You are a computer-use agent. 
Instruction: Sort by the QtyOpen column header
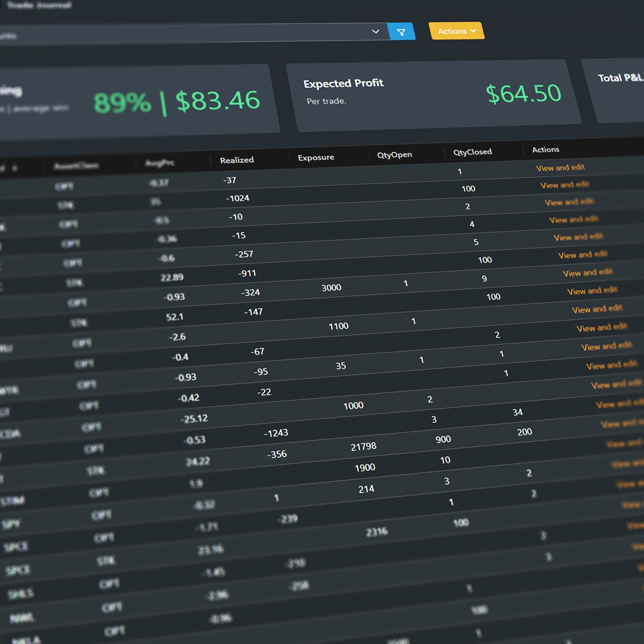click(x=394, y=155)
